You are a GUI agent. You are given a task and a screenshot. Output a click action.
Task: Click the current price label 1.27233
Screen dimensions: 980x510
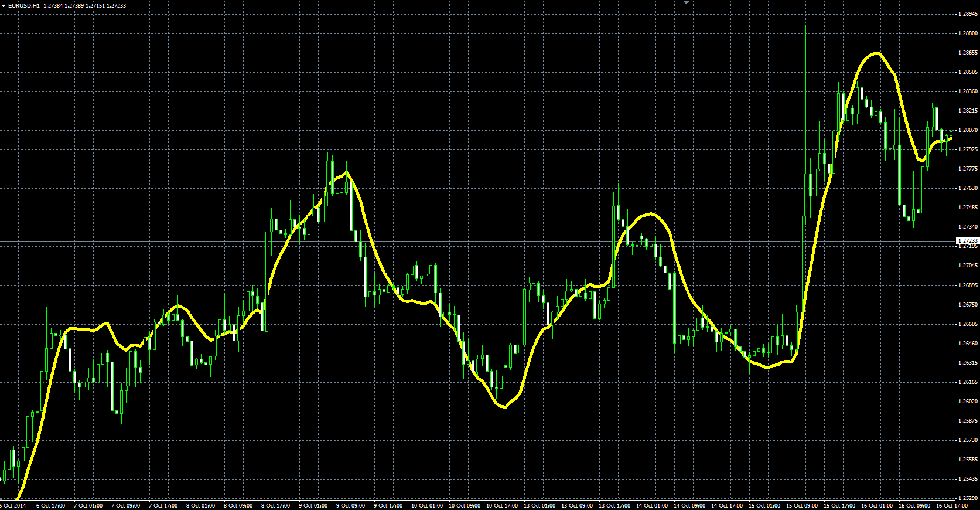point(968,241)
